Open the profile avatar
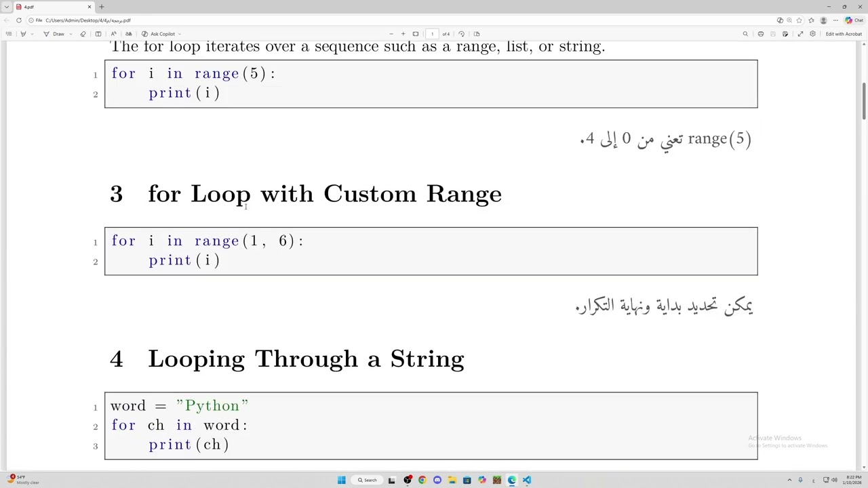 823,20
